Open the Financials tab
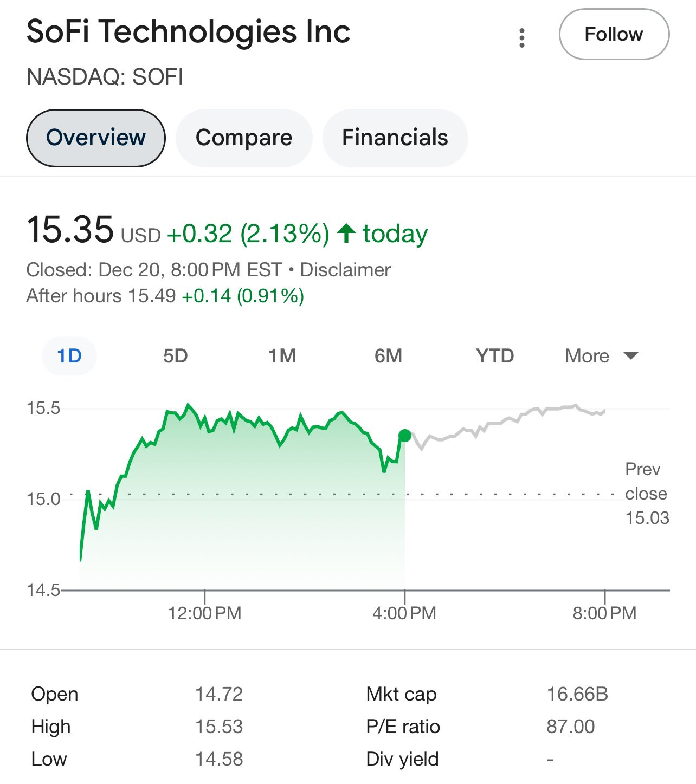The width and height of the screenshot is (696, 784). click(x=395, y=138)
